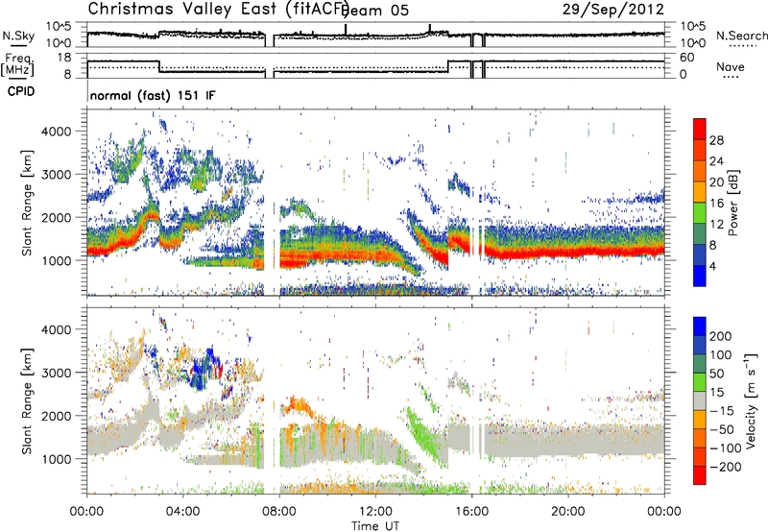Click the '2000' tick of the velocity panel

tap(56, 416)
